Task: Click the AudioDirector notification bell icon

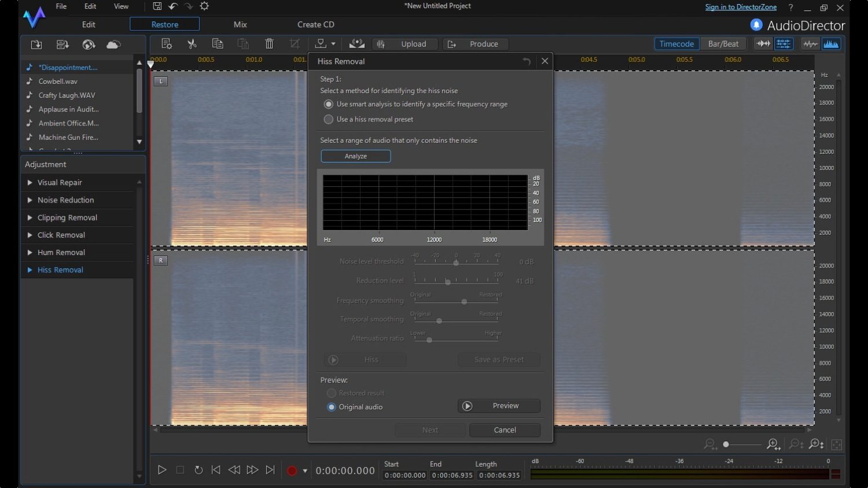Action: pyautogui.click(x=756, y=25)
